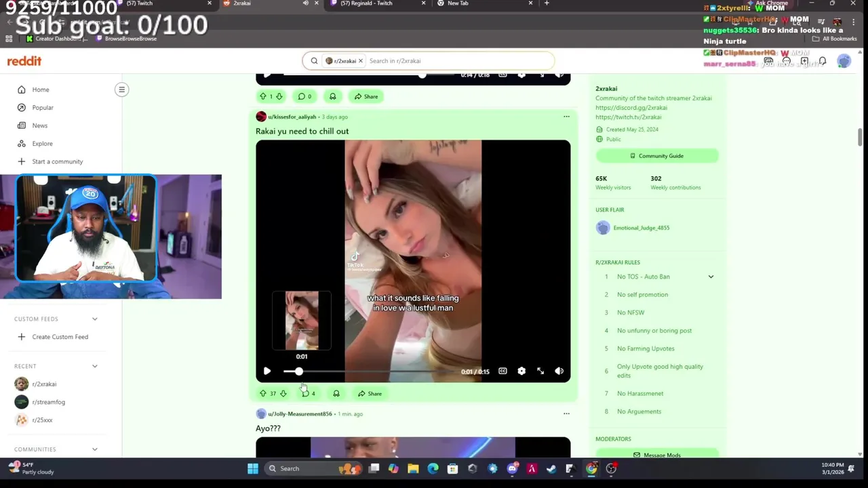Viewport: 868px width, 488px height.
Task: Open the Windows Start menu
Action: click(x=252, y=468)
